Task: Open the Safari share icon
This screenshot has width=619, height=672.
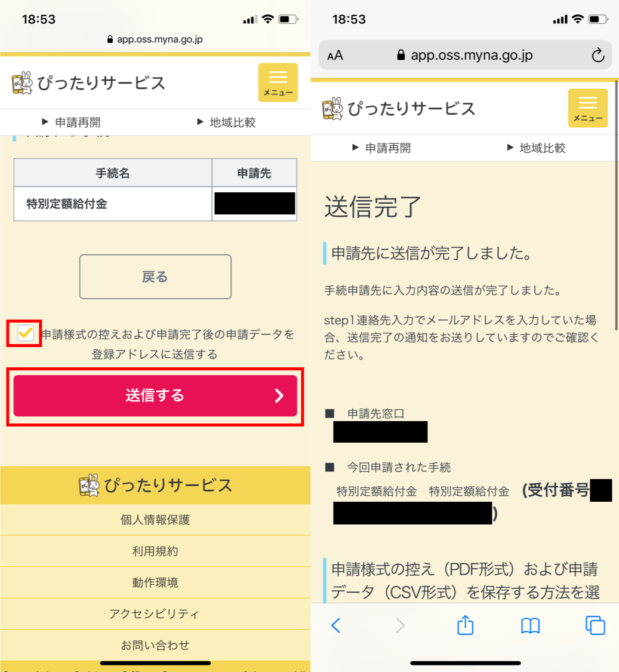Action: (x=465, y=625)
